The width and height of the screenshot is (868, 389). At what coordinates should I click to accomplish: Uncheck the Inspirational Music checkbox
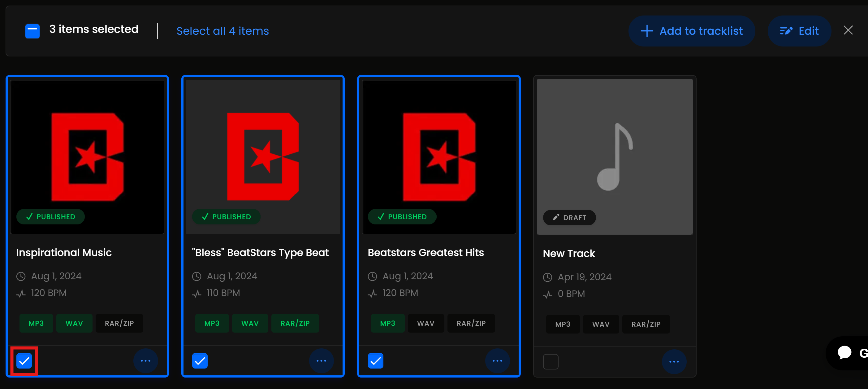point(24,361)
